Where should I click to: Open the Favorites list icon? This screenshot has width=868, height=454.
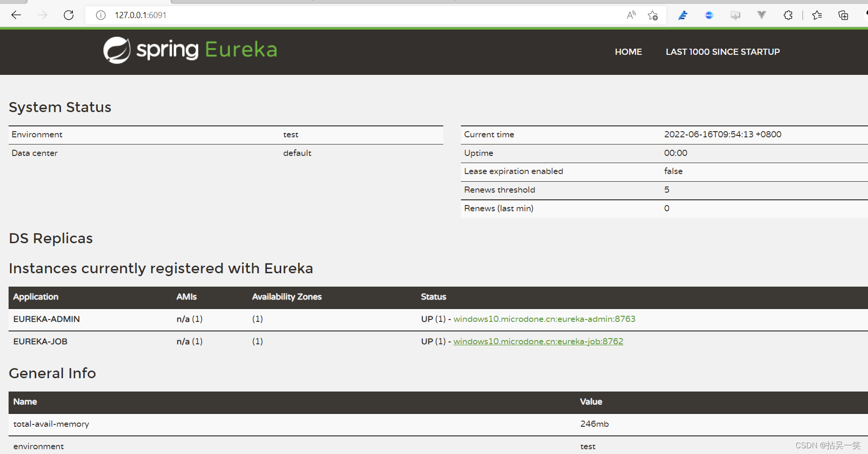coord(817,15)
